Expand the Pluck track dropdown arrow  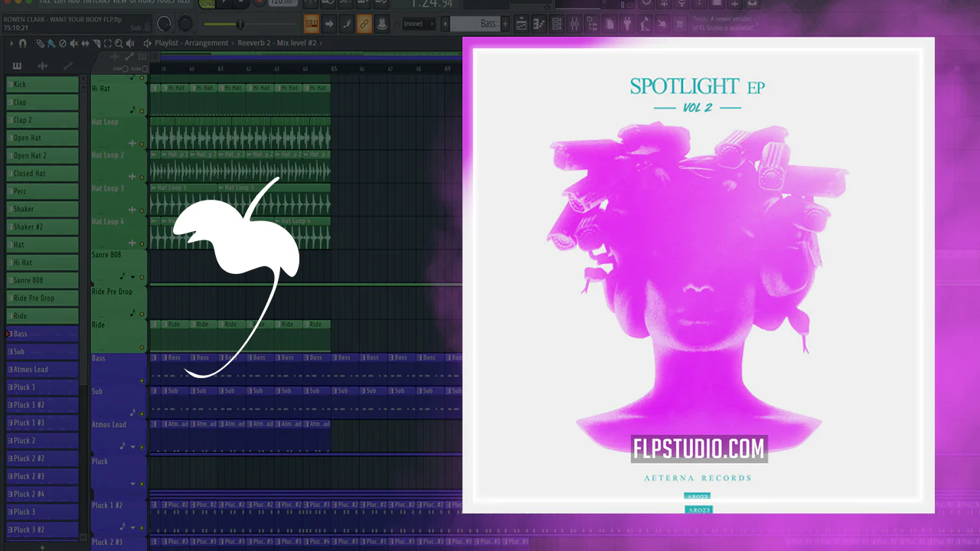(x=132, y=484)
